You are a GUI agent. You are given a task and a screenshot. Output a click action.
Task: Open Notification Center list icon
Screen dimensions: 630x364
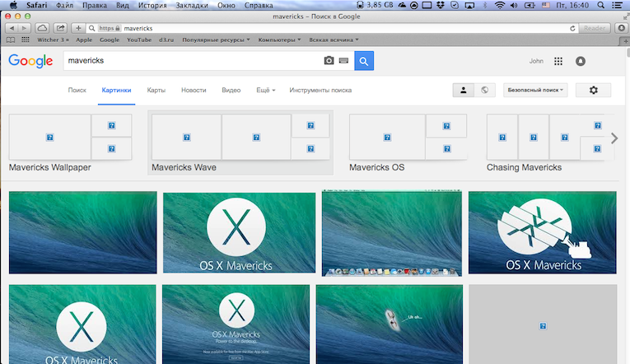[617, 5]
